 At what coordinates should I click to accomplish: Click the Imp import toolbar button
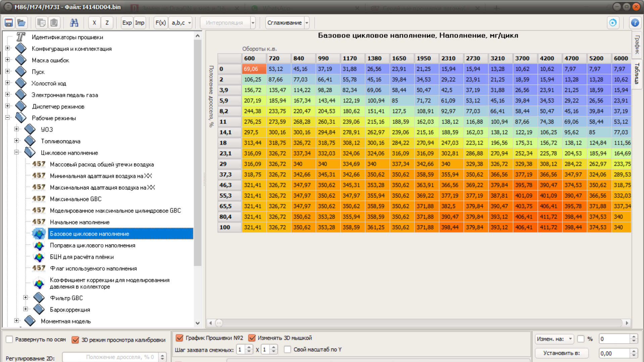coord(140,23)
